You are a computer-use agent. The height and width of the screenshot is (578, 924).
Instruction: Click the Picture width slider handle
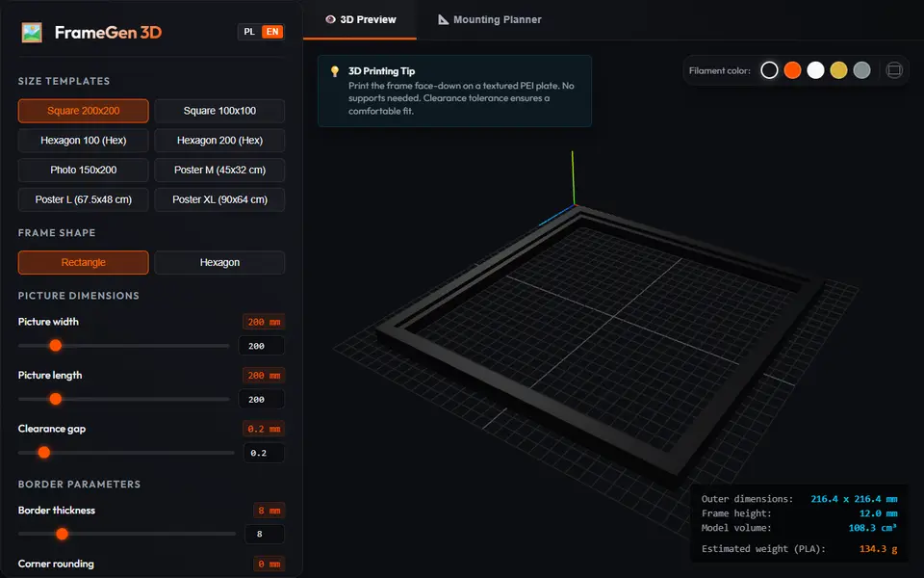pos(56,346)
